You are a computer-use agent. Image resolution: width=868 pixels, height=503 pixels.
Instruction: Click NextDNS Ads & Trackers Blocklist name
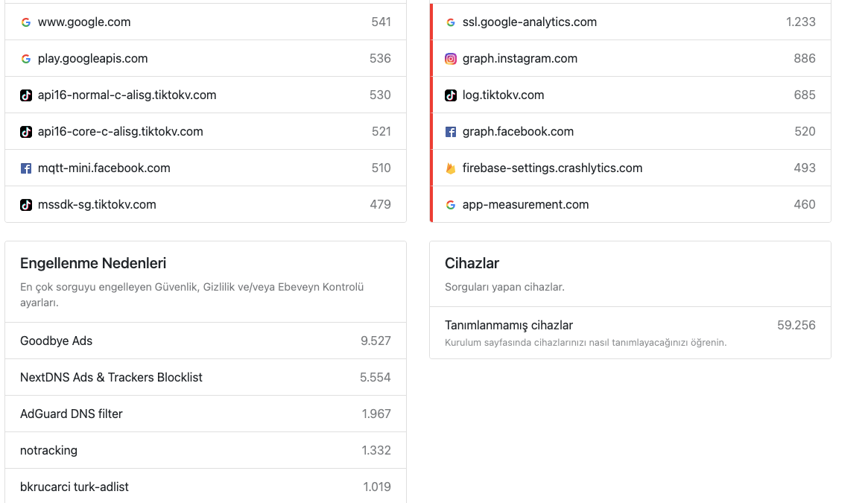tap(111, 378)
